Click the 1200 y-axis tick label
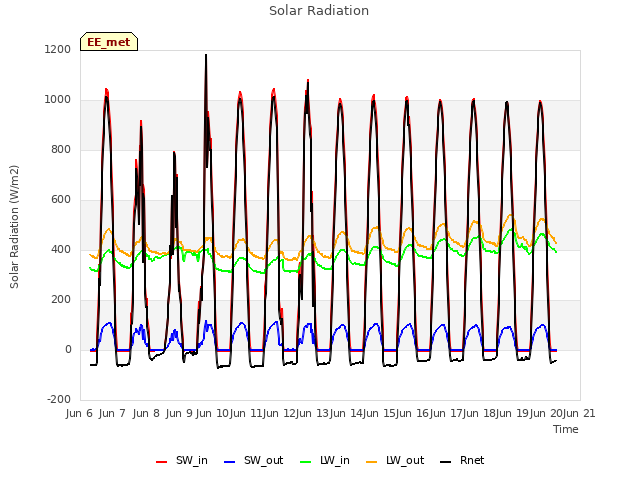 pos(58,50)
